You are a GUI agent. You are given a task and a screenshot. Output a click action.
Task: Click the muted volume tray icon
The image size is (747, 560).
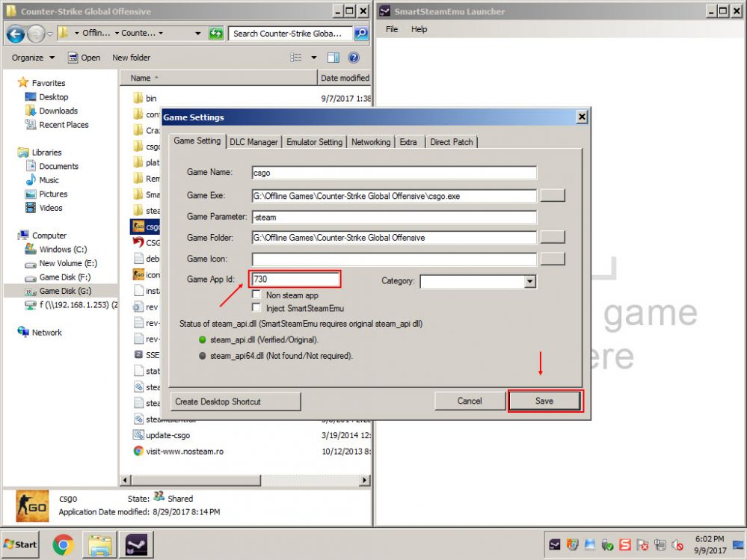[677, 545]
